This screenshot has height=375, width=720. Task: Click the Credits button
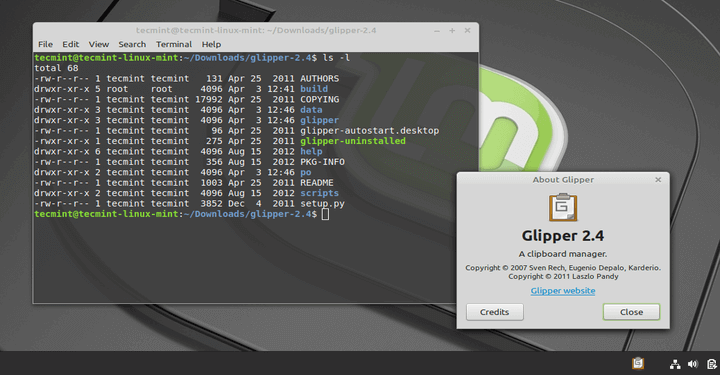click(495, 312)
